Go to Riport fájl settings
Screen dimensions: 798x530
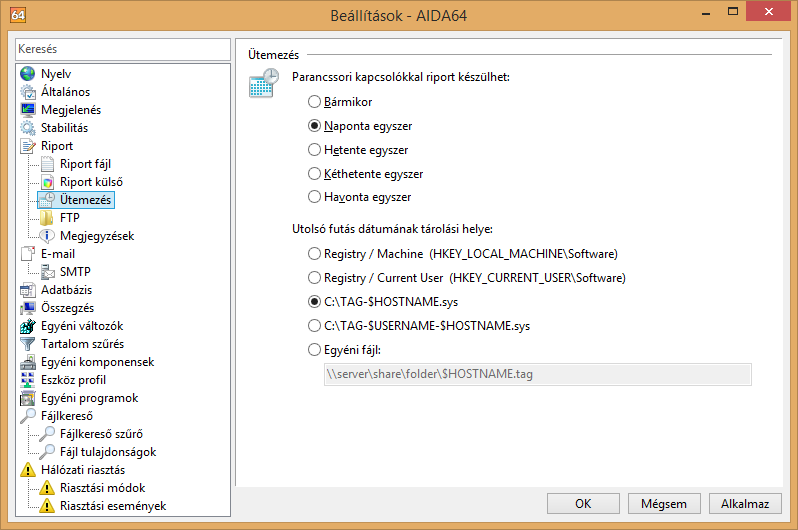point(85,164)
